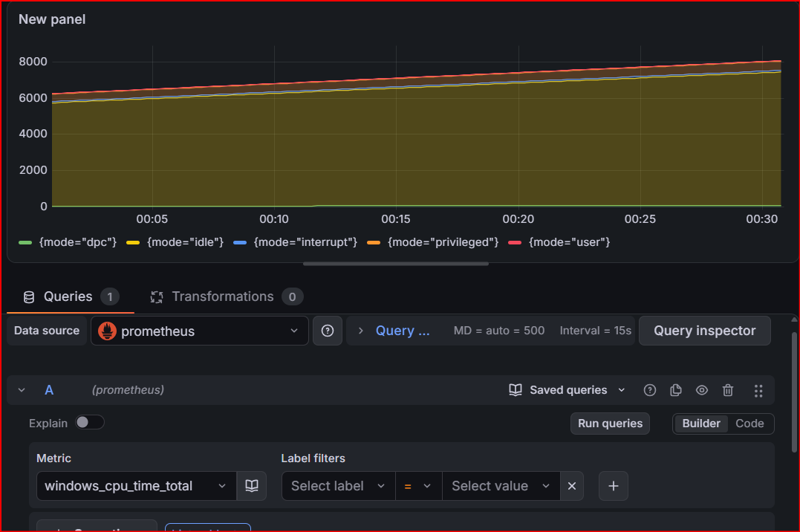Click Saved queries book icon
The width and height of the screenshot is (800, 532).
516,391
